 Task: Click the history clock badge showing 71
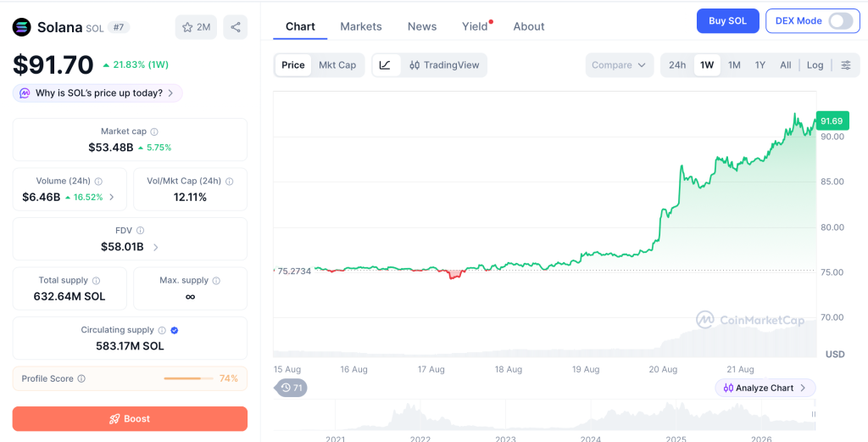point(292,388)
